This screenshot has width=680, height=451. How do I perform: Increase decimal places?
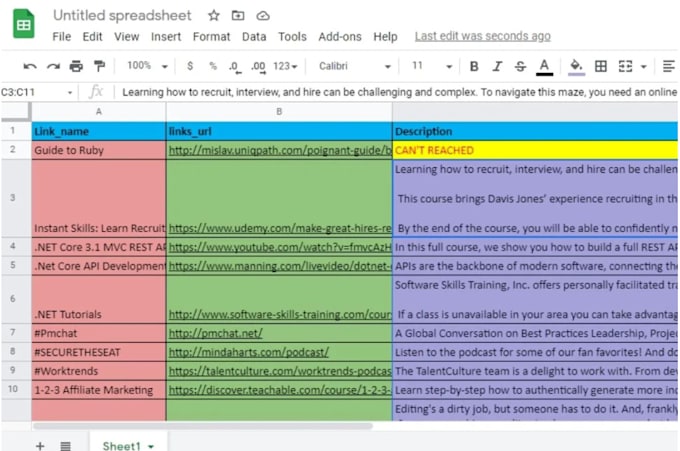pyautogui.click(x=258, y=67)
